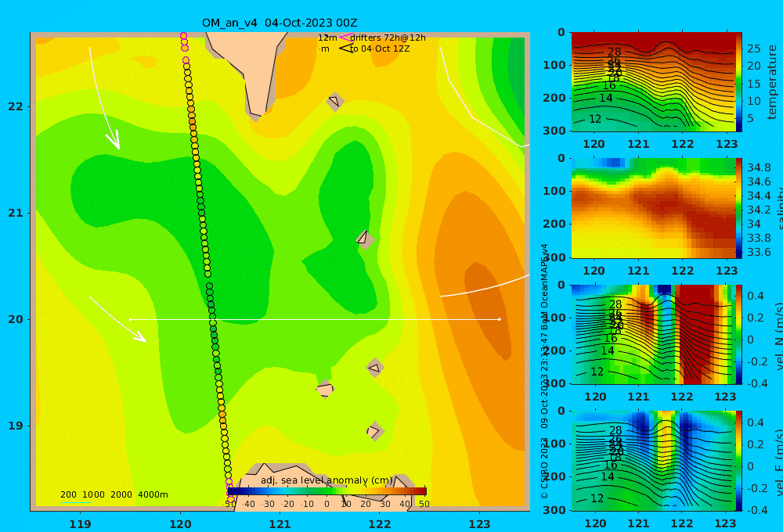
Task: Click the '33.6' salinity color bar tick
Action: 759,252
